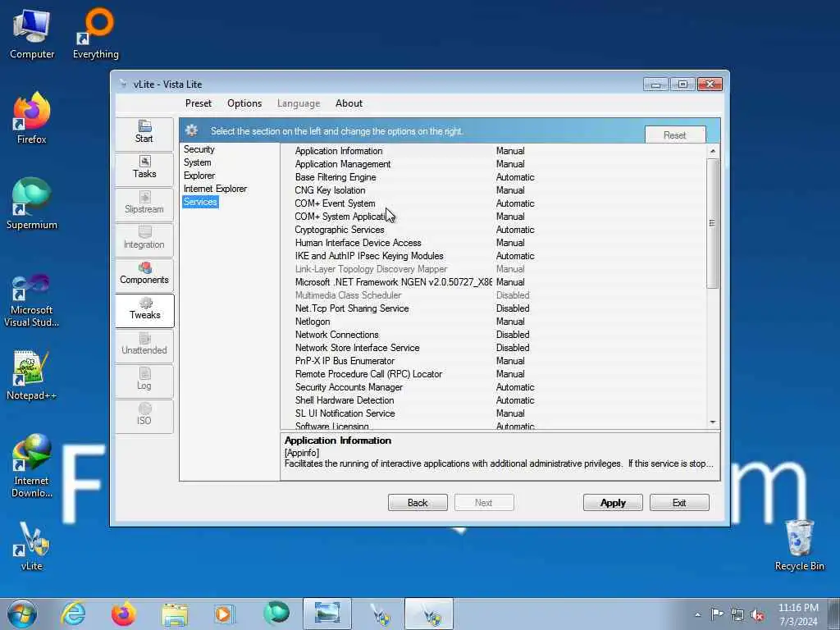Open the Unattended sidebar section
The image size is (840, 630).
point(144,345)
